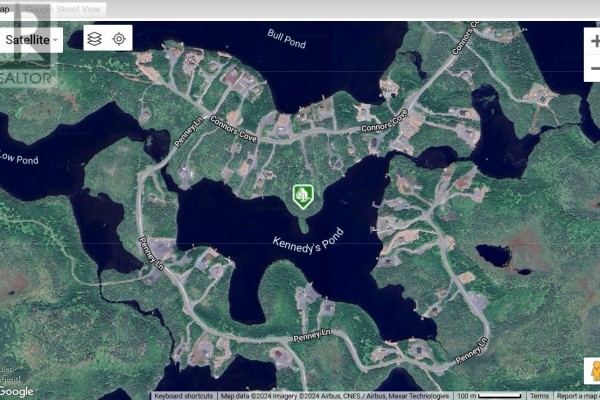Switch to the Google Street View tab
The width and height of the screenshot is (600, 400).
63,9
